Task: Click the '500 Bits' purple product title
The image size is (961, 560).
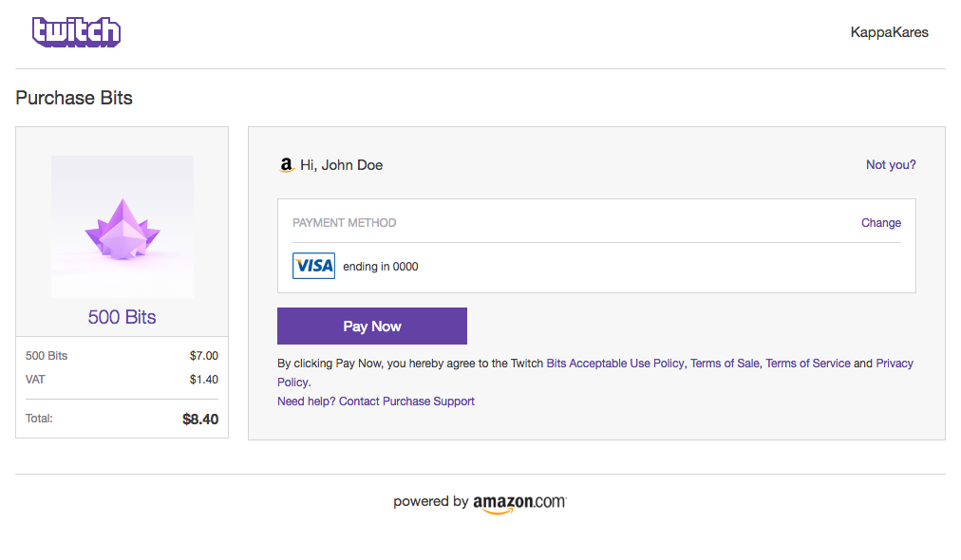Action: pos(122,317)
